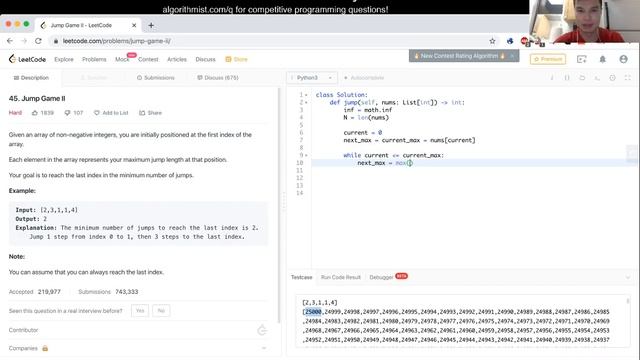Toggle fullscreen editor mode

click(627, 78)
